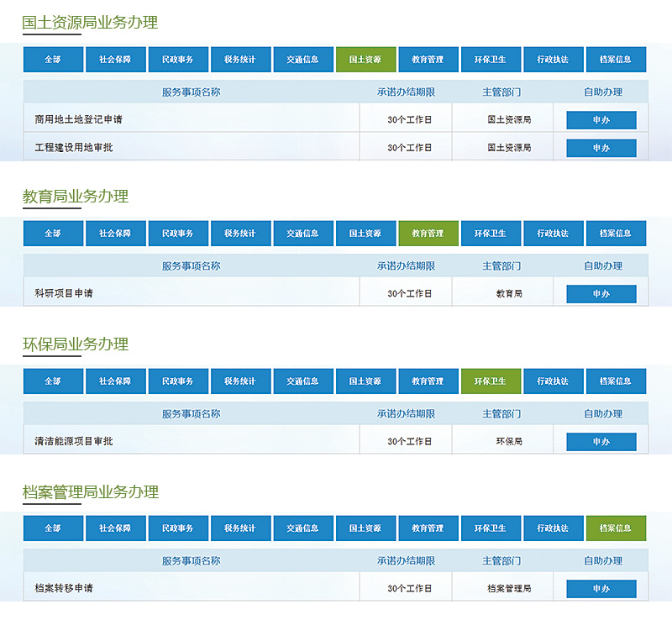Select 全部 tab in 教育局业务办理 section
Screen dimensions: 672x641
pyautogui.click(x=53, y=234)
